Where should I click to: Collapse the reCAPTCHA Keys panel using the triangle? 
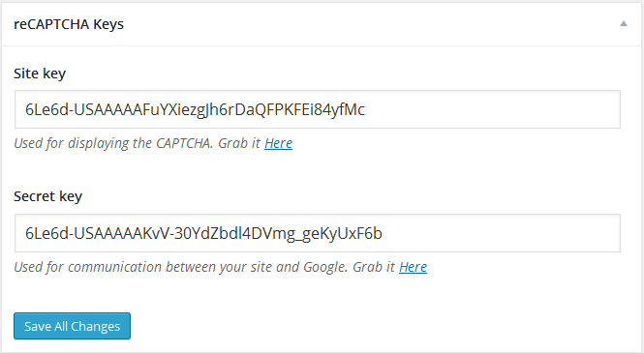[x=624, y=24]
